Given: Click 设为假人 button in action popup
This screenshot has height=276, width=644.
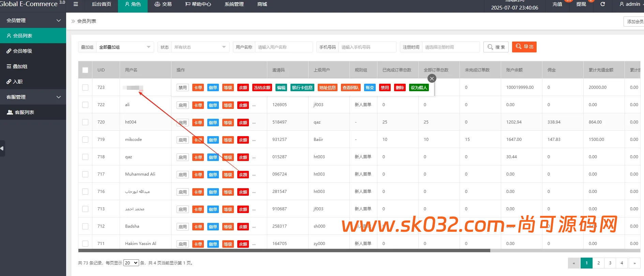Looking at the screenshot, I should pos(419,88).
